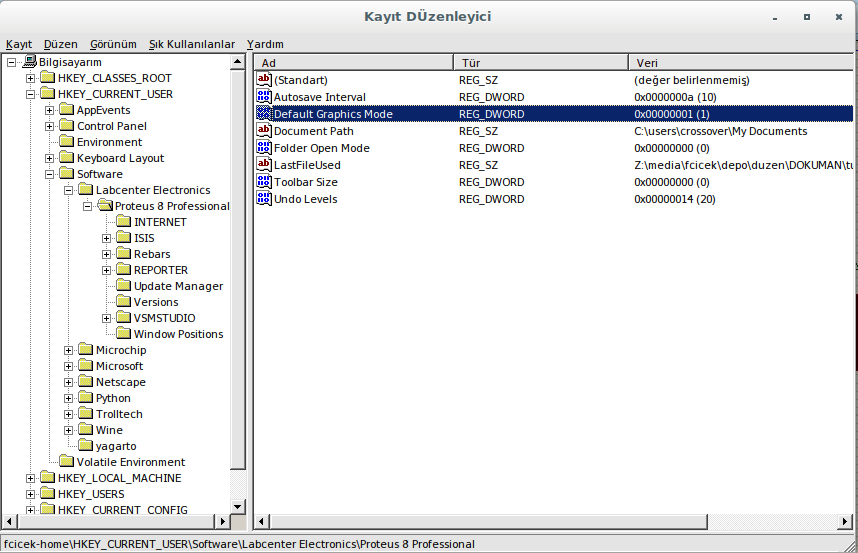This screenshot has width=858, height=553.
Task: Click the HKEY_CLASSES_ROOT folder icon
Action: point(48,78)
